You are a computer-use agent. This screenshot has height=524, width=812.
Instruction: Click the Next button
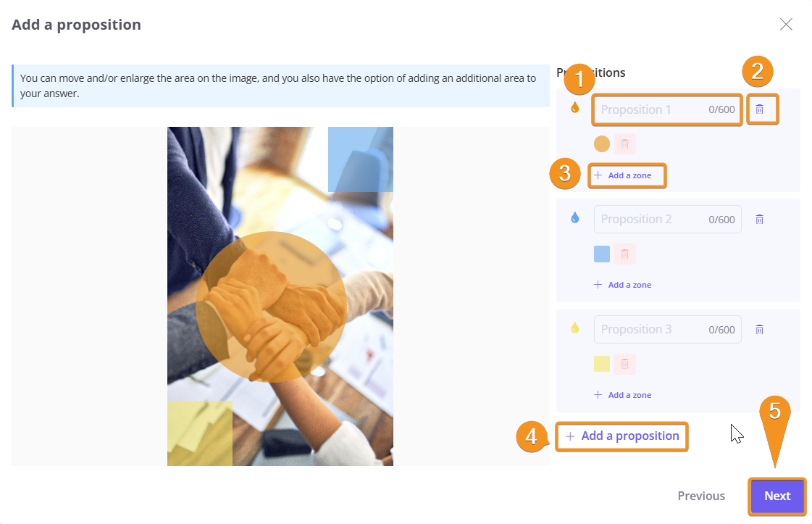coord(777,496)
